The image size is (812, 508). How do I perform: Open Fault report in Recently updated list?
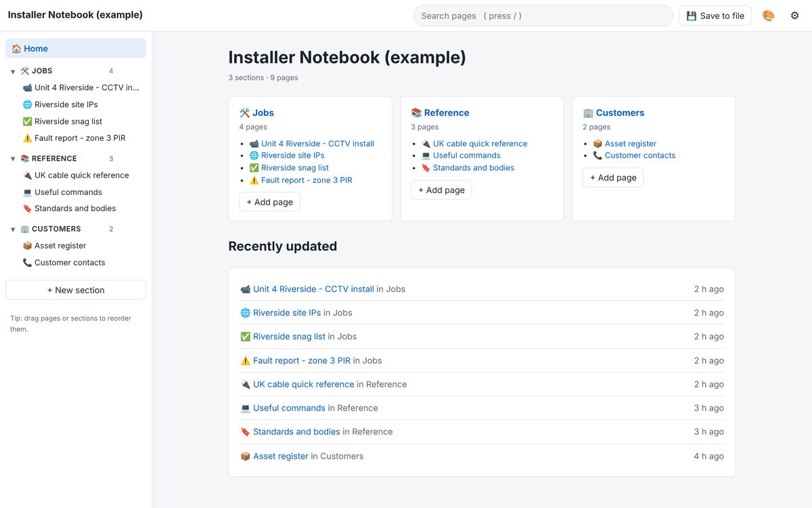point(296,361)
